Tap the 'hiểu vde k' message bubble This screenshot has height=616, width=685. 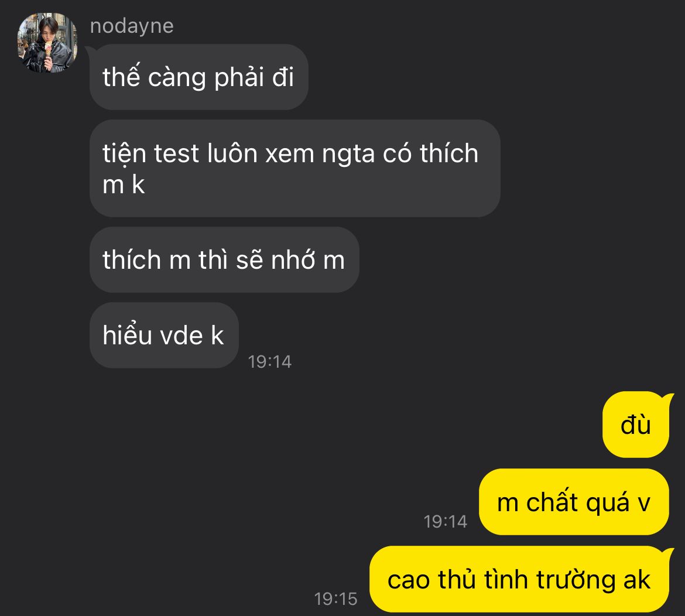tap(164, 335)
